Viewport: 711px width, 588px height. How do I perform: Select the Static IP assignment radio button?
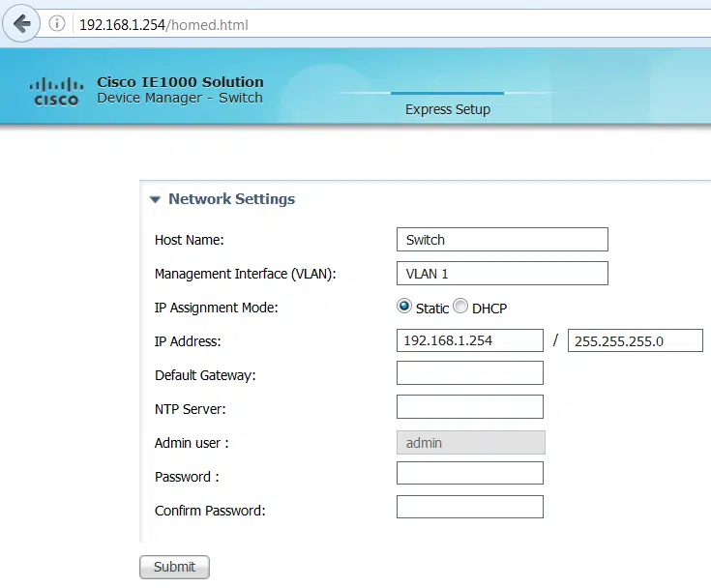click(403, 306)
